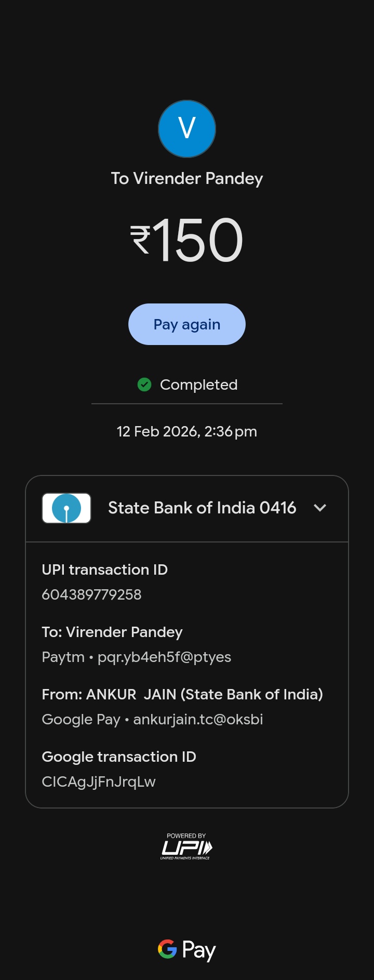Click the recipient name Virender Pandey heading
This screenshot has width=374, height=980.
187,178
